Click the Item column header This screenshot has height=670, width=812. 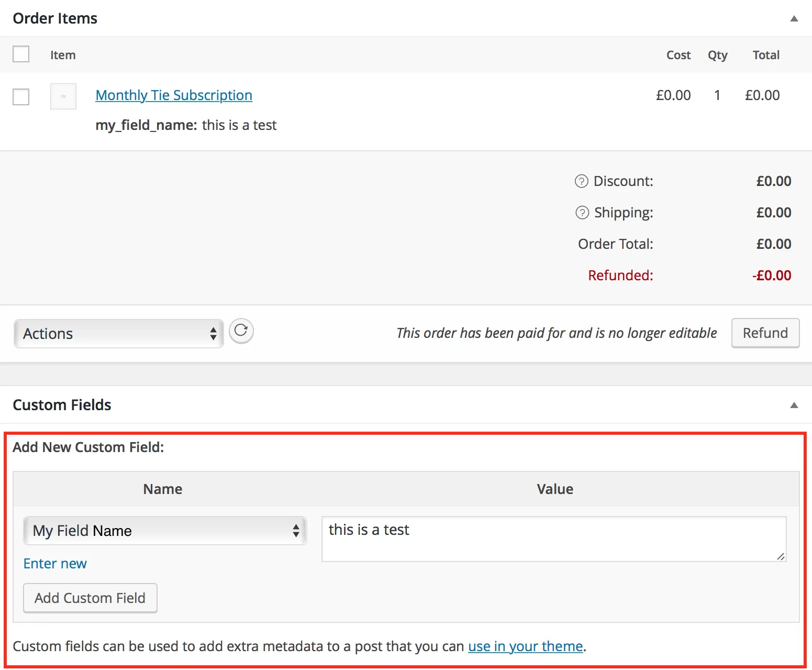pos(63,55)
